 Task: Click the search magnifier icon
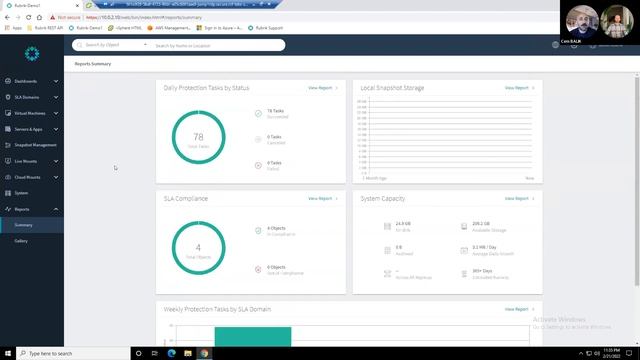[79, 45]
